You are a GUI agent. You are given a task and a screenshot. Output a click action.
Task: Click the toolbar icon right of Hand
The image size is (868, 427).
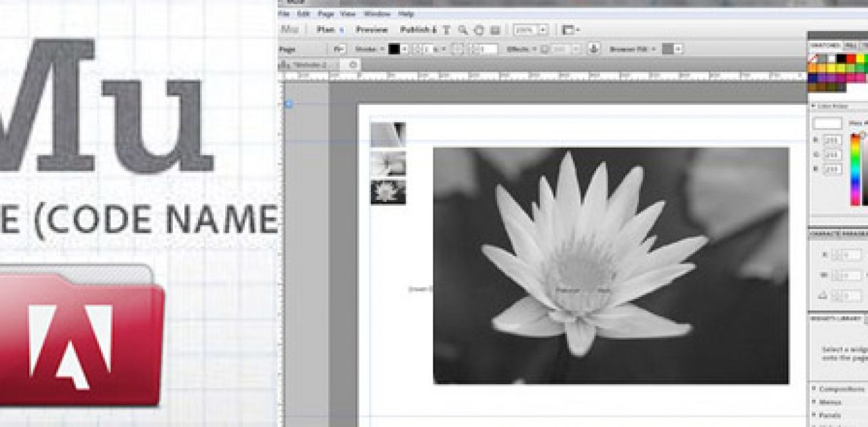coord(495,30)
